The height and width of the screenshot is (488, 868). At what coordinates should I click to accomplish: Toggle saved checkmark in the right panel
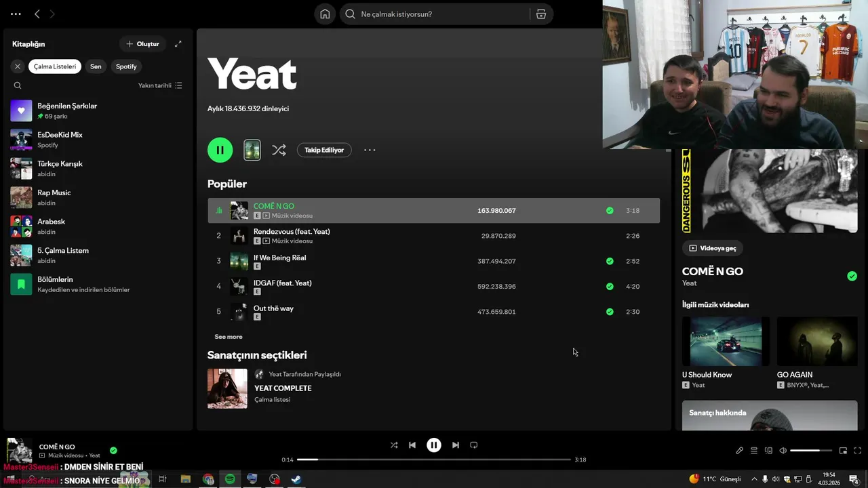coord(852,276)
